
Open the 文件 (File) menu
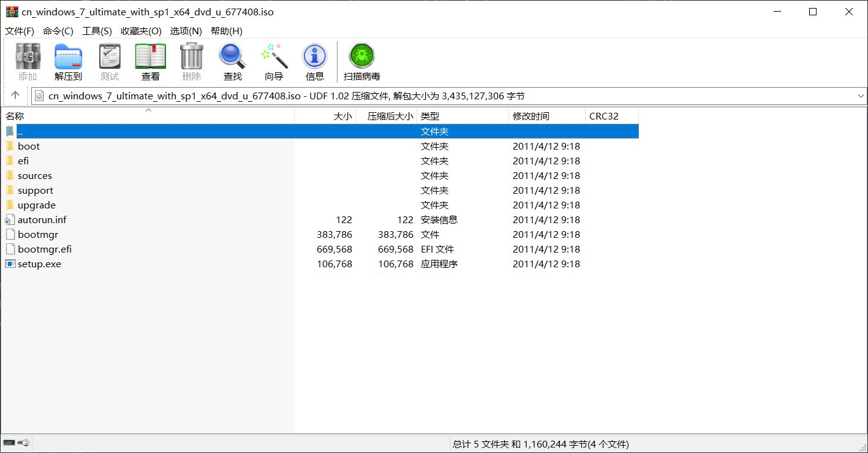pyautogui.click(x=19, y=31)
